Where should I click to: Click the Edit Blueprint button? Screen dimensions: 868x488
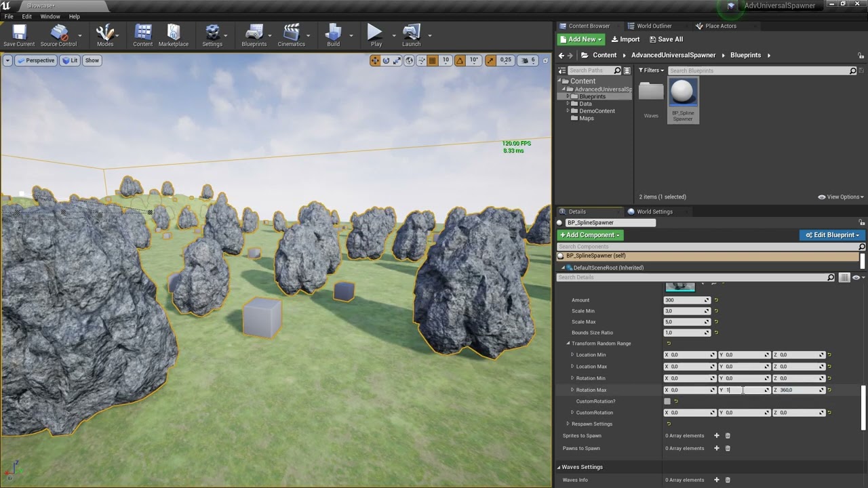coord(832,235)
